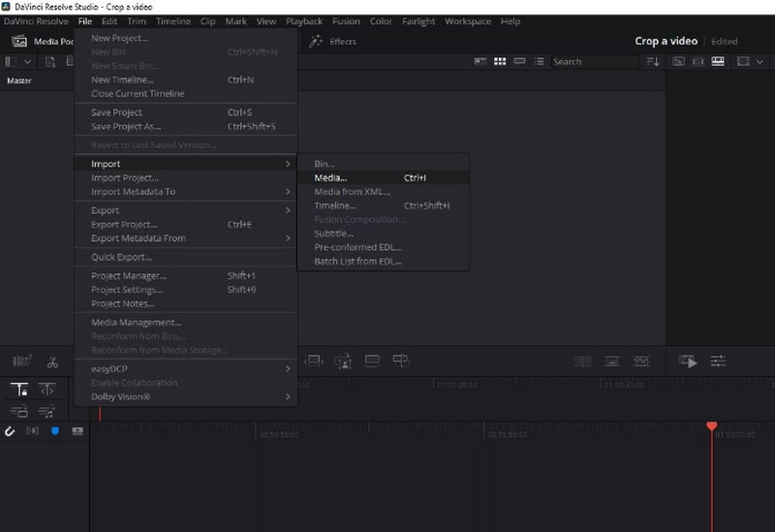
Task: Click the smooth cut icon
Action: click(641, 361)
